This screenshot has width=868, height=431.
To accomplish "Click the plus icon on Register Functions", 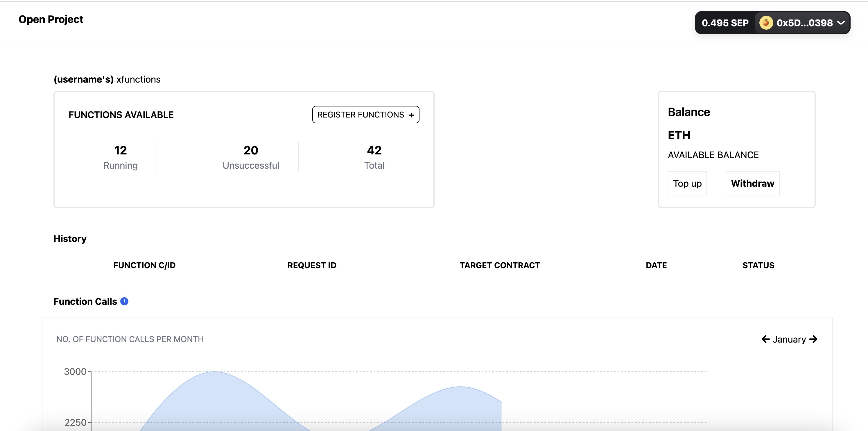I will tap(412, 115).
